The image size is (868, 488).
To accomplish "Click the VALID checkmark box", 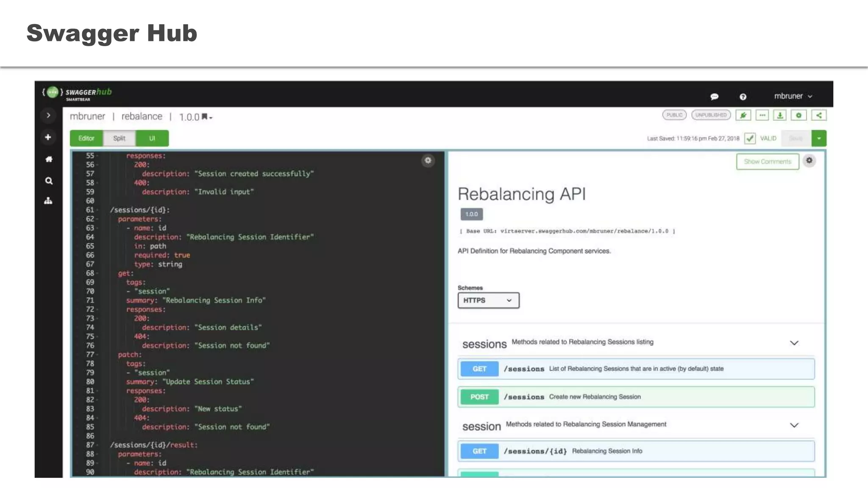I will pos(750,139).
